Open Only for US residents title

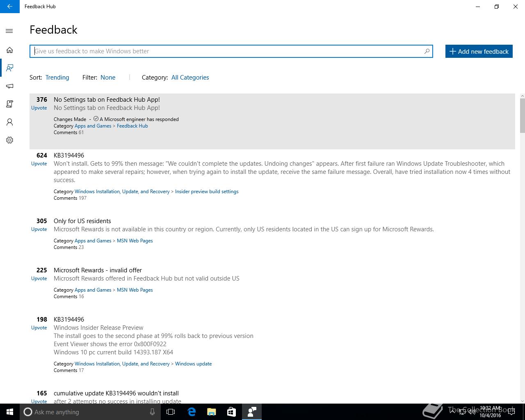click(82, 221)
